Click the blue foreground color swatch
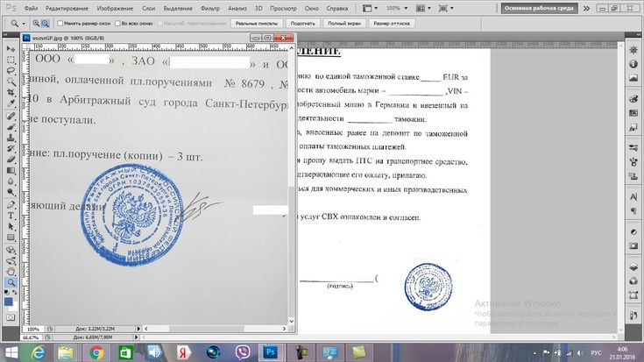Screen dimensions: 644x362 9,302
